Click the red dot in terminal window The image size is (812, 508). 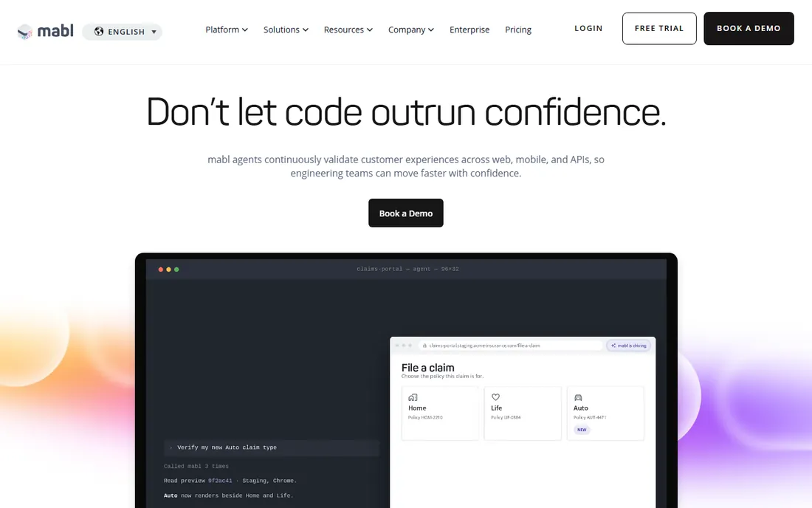point(160,270)
